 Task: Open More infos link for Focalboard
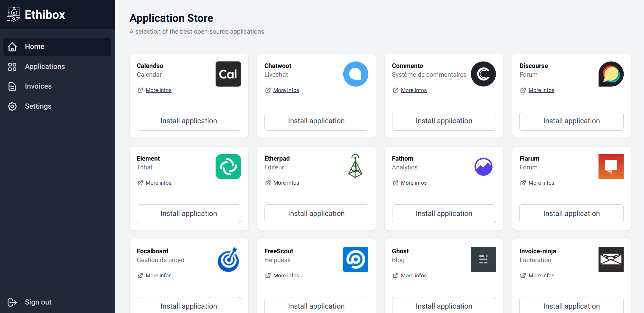(x=159, y=276)
